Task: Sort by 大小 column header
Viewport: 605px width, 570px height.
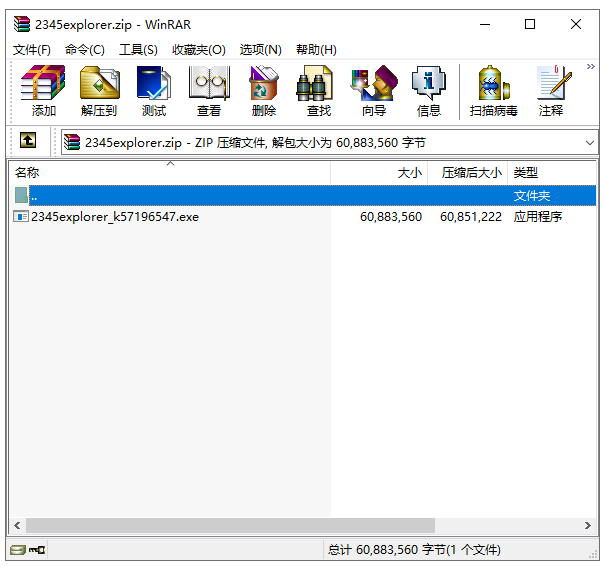Action: coord(379,173)
